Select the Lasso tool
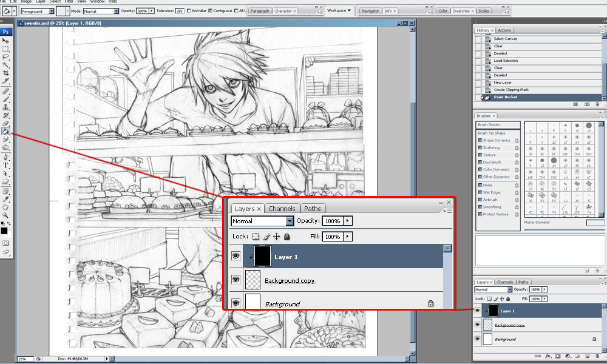This screenshot has height=364, width=607. (x=5, y=57)
